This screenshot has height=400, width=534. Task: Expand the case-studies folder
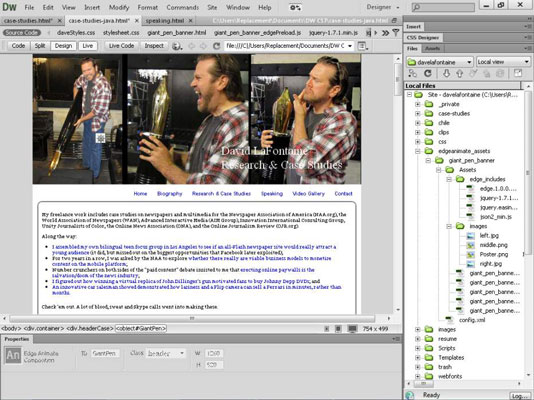pos(418,114)
